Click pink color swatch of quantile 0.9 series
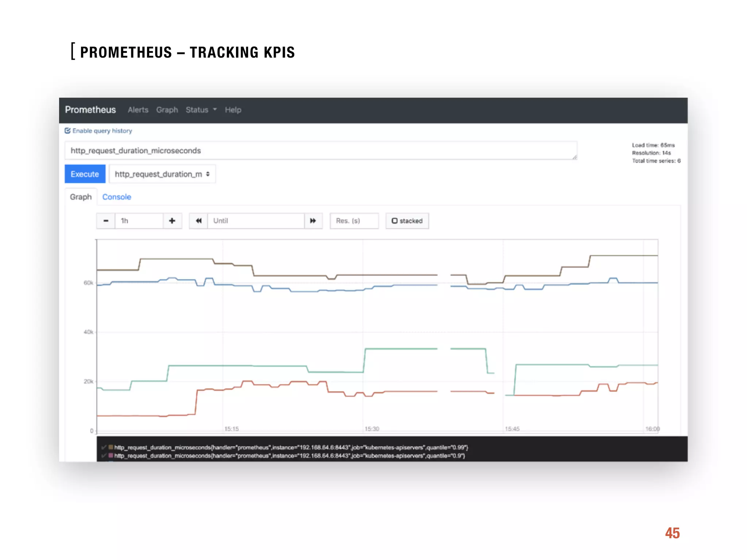Image resolution: width=747 pixels, height=560 pixels. [111, 455]
